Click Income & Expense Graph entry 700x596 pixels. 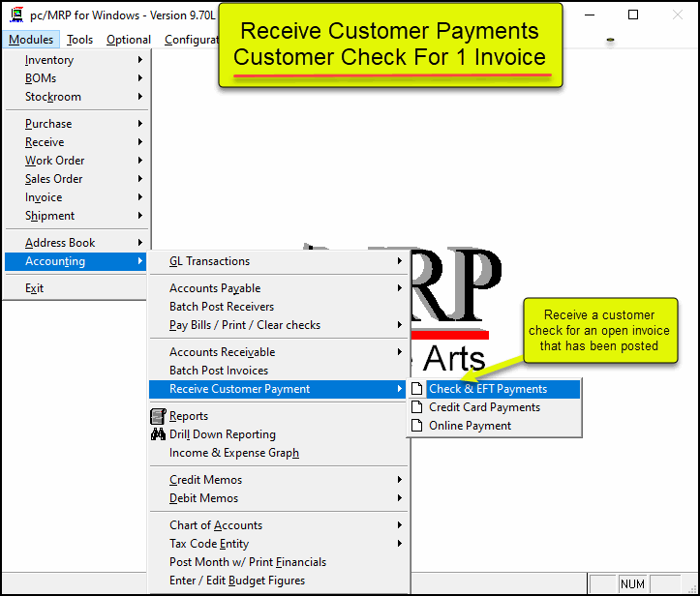click(233, 453)
